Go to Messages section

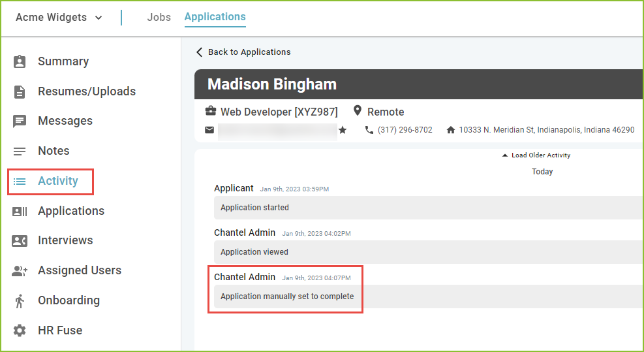[x=65, y=121]
